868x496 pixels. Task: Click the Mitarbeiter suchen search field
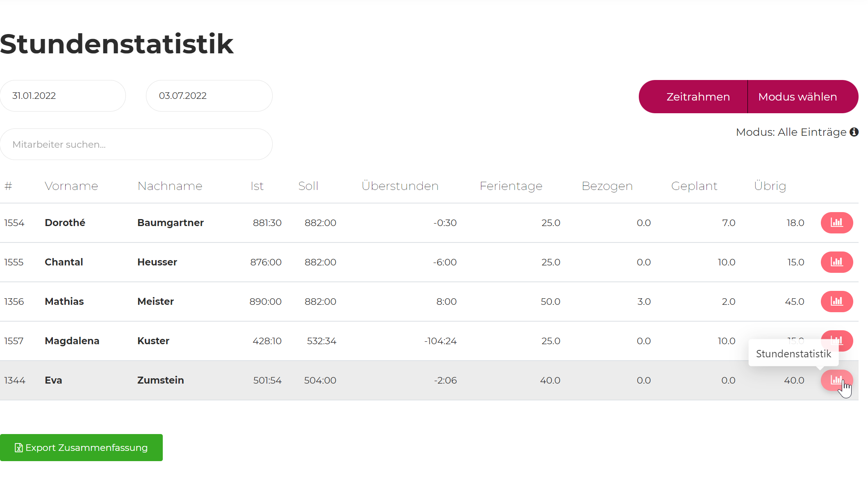pyautogui.click(x=136, y=144)
